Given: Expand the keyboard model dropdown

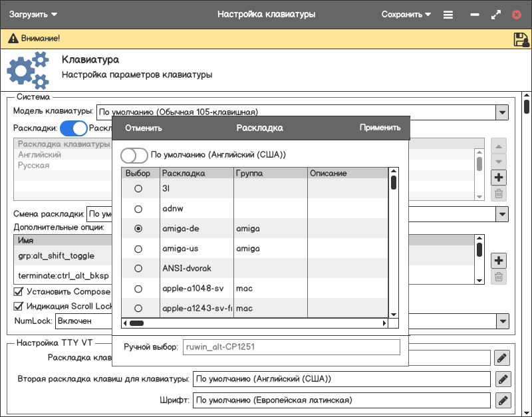Looking at the screenshot, I should [502, 112].
